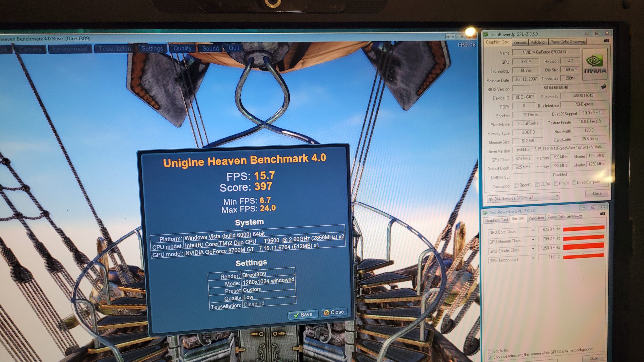Enable the CUDA checkbox

(x=537, y=184)
